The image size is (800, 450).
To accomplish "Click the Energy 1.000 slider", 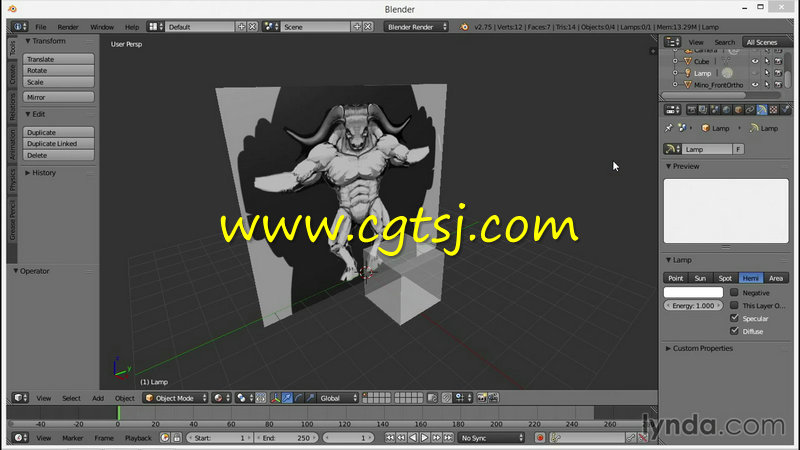I will point(693,306).
